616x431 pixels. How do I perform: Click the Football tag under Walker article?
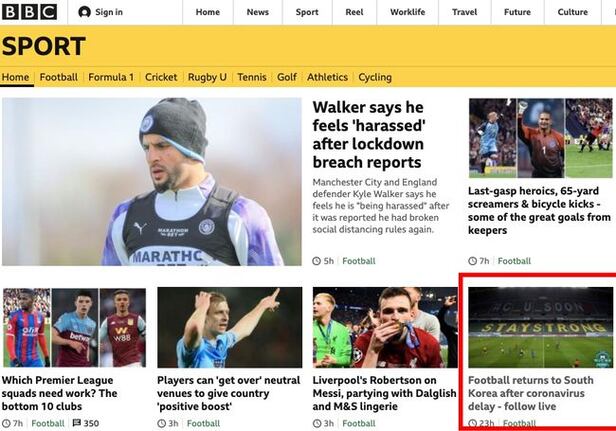(359, 261)
